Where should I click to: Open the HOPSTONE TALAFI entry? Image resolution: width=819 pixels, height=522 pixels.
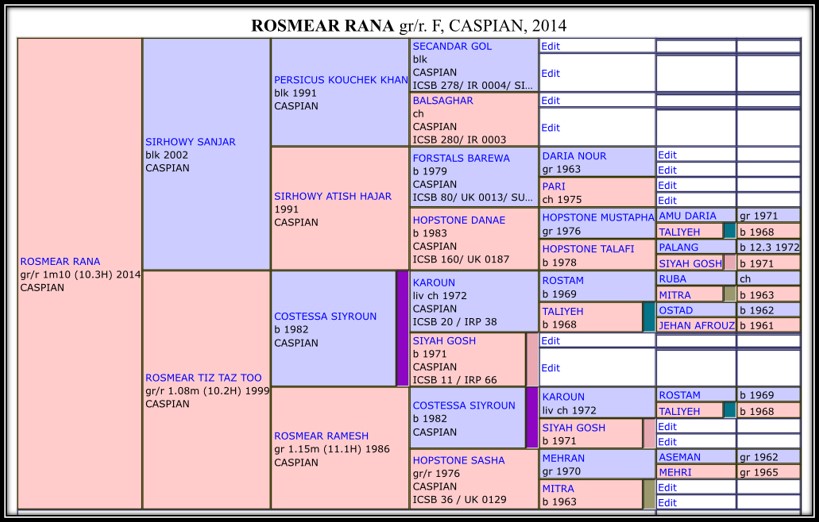coord(588,249)
